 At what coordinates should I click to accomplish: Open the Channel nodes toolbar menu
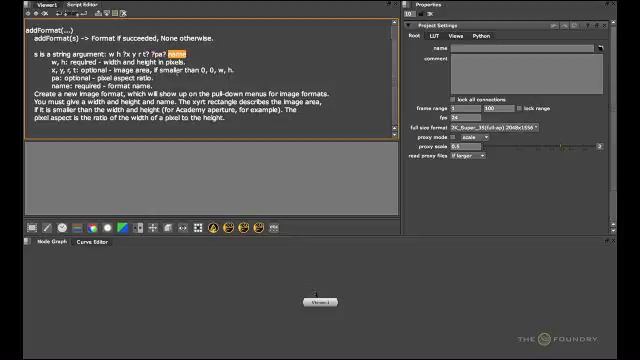77,228
